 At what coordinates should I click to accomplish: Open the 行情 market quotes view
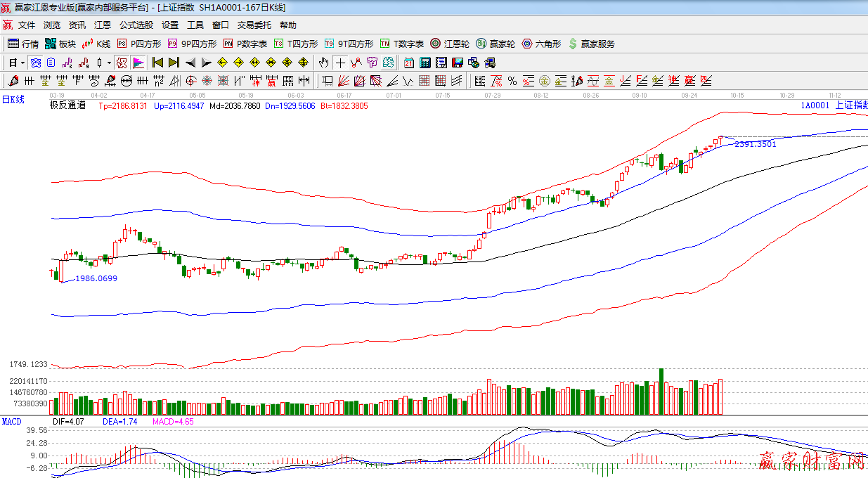click(x=22, y=44)
